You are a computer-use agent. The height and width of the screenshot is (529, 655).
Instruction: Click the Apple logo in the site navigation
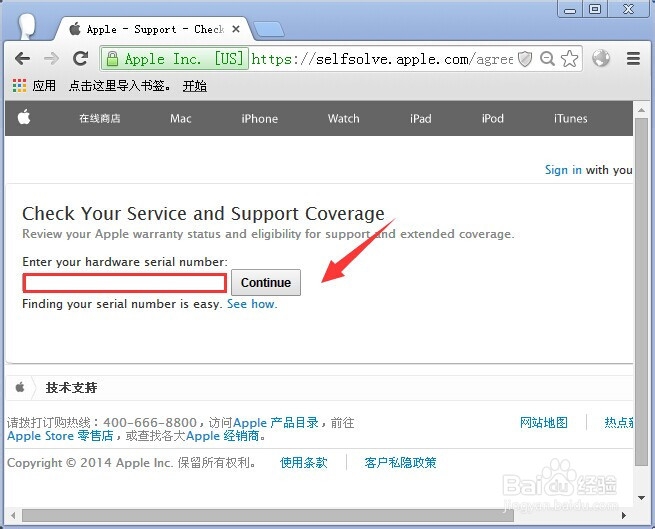[24, 117]
